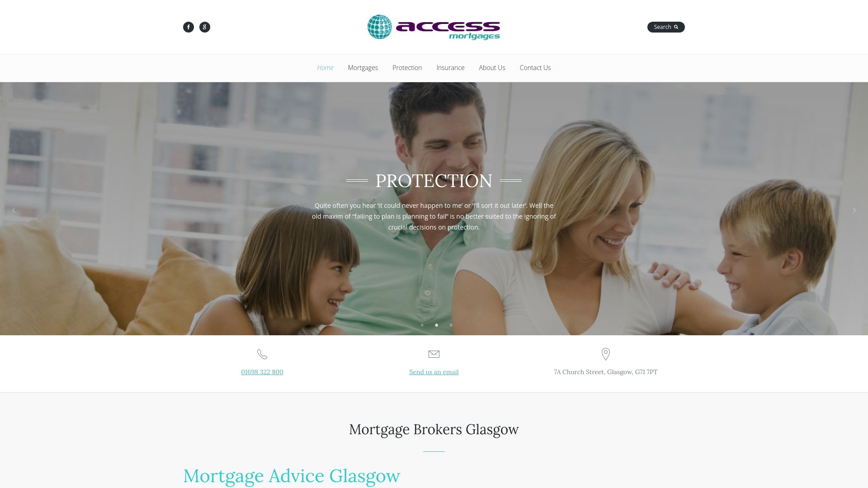Click the Facebook social media icon
This screenshot has height=488, width=868.
(189, 27)
